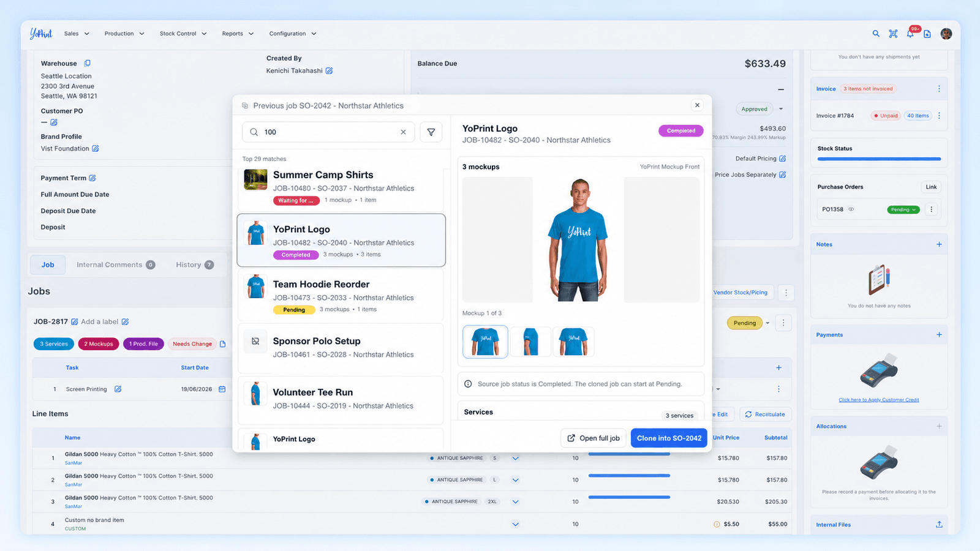Expand line item 1 size S chevron
The image size is (980, 551).
point(515,459)
